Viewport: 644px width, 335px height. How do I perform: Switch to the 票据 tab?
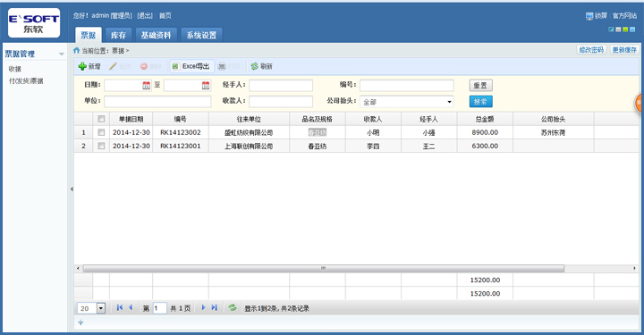click(89, 35)
